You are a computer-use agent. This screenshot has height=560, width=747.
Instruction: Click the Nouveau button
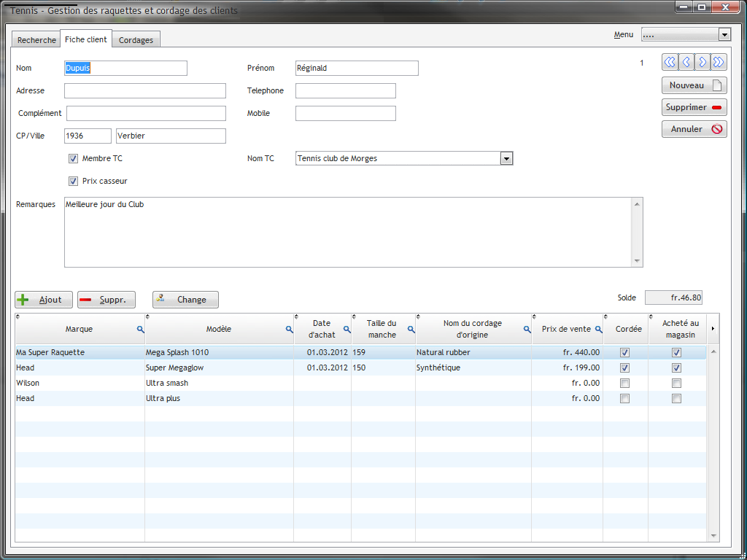tap(694, 85)
